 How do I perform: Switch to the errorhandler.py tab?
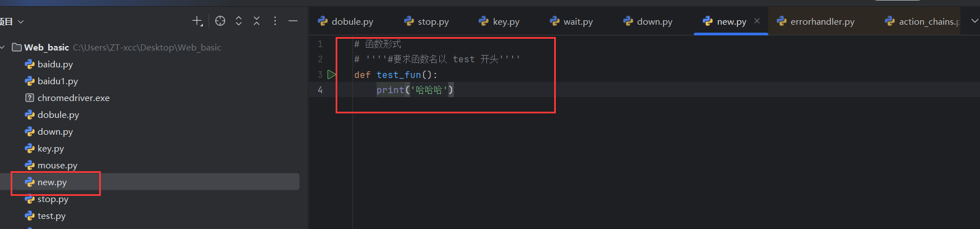[816, 21]
